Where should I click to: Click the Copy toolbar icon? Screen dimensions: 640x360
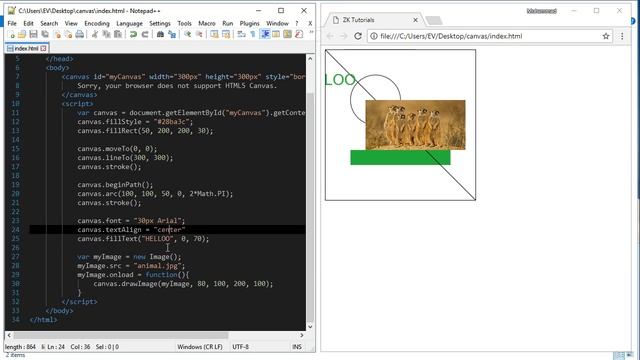click(x=106, y=35)
